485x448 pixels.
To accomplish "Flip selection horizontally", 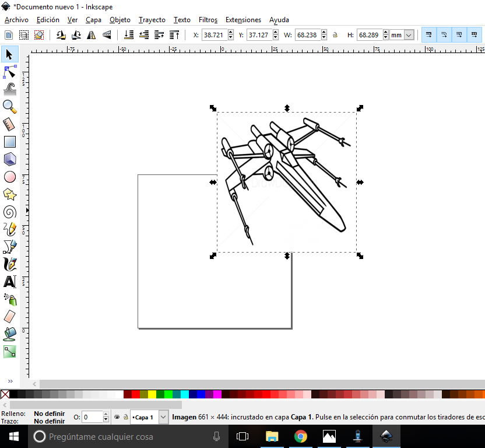I will coord(92,34).
